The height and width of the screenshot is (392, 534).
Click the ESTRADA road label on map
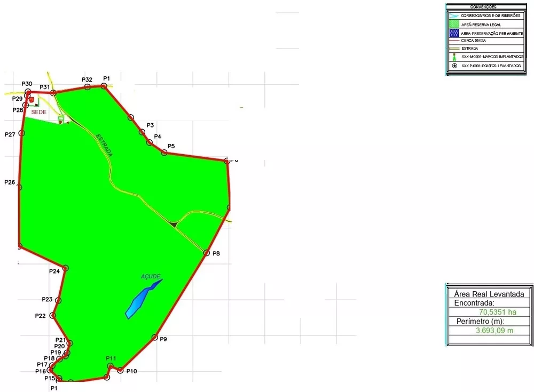pyautogui.click(x=105, y=145)
